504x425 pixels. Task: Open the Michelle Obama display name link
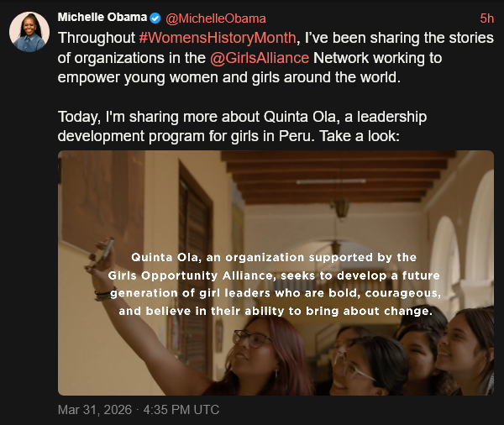click(102, 18)
